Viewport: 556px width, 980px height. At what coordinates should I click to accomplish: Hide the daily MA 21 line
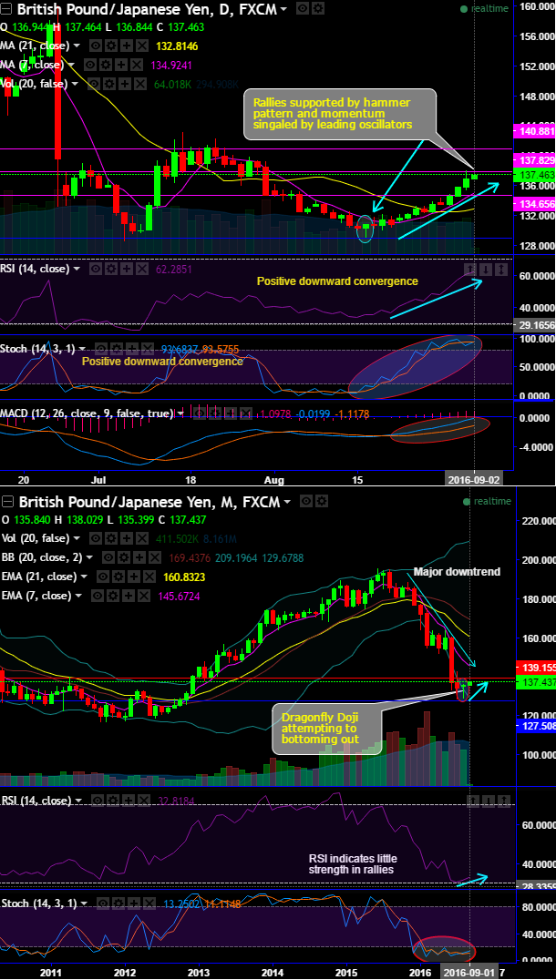96,46
